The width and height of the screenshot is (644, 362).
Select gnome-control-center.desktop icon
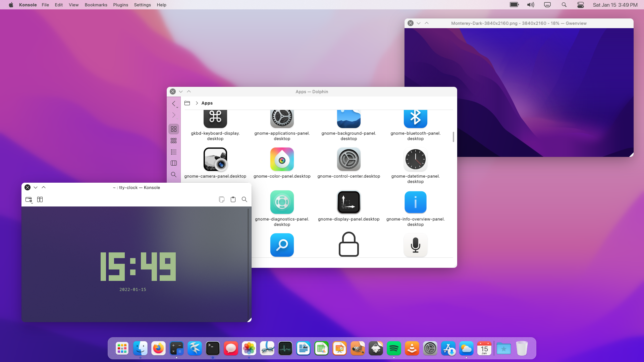[x=349, y=160]
